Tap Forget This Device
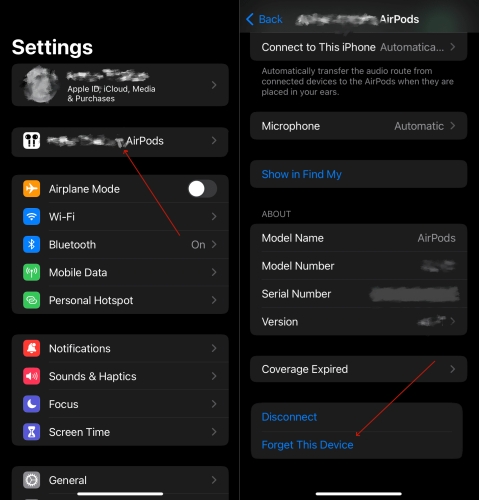 307,445
